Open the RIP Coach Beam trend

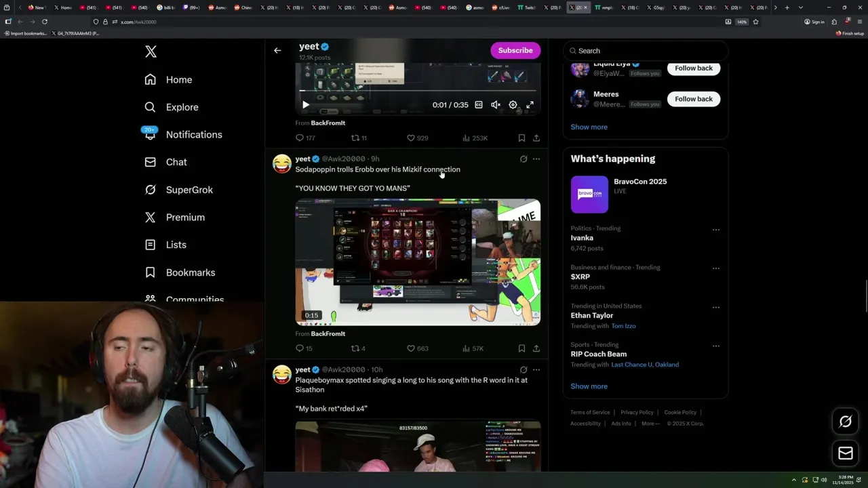599,354
